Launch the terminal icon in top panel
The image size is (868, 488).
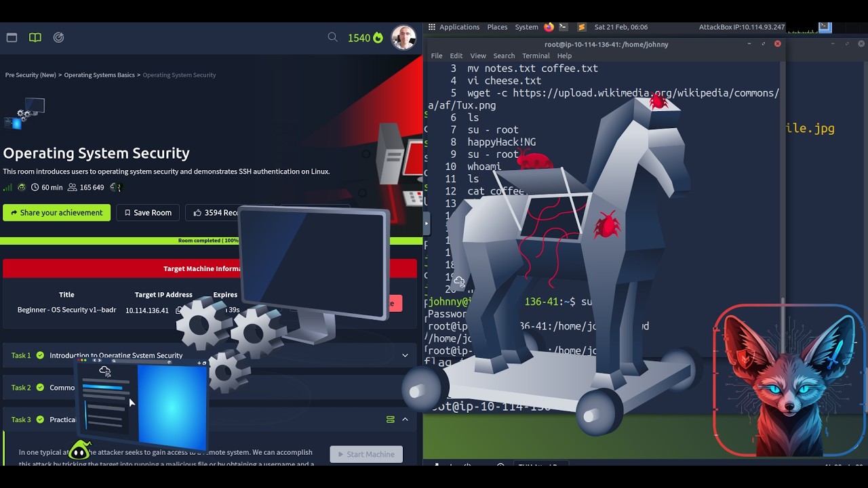pos(564,27)
